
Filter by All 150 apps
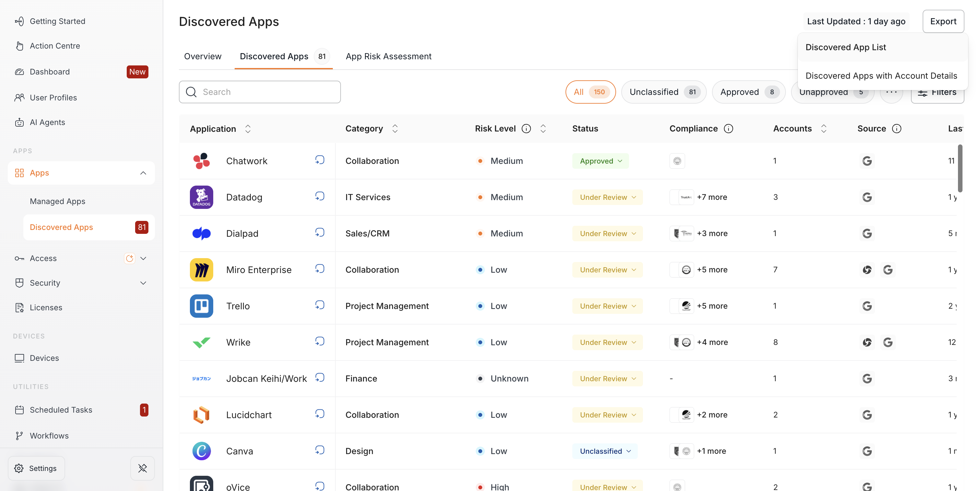pyautogui.click(x=590, y=92)
